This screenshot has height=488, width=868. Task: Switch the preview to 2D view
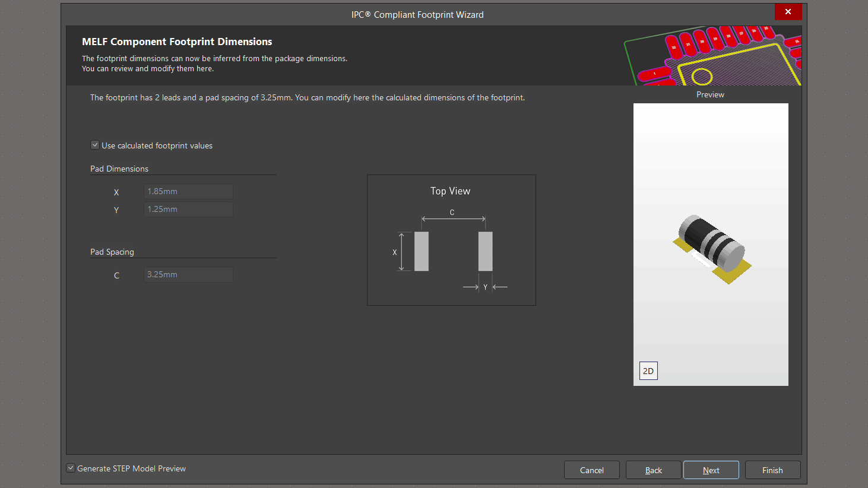[x=648, y=371]
